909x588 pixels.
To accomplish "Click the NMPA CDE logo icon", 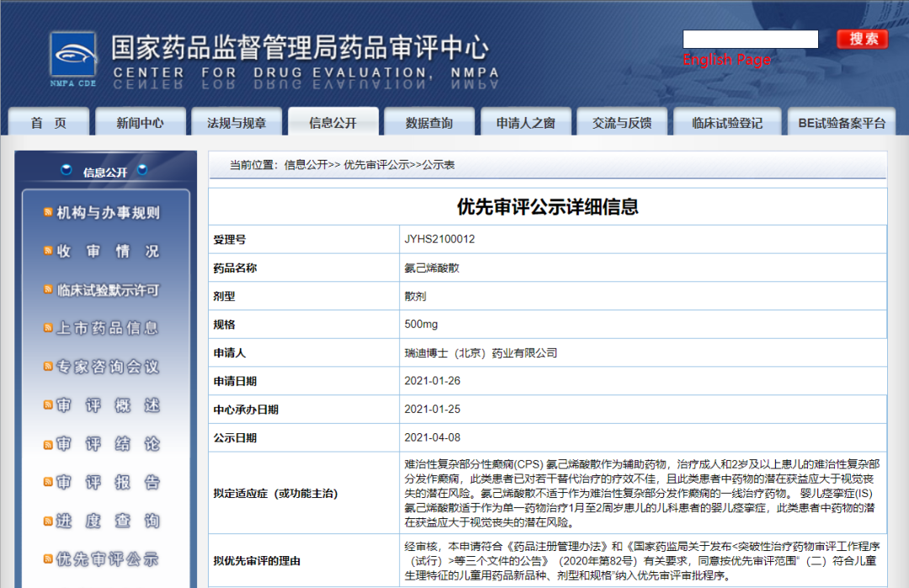I will coord(72,56).
